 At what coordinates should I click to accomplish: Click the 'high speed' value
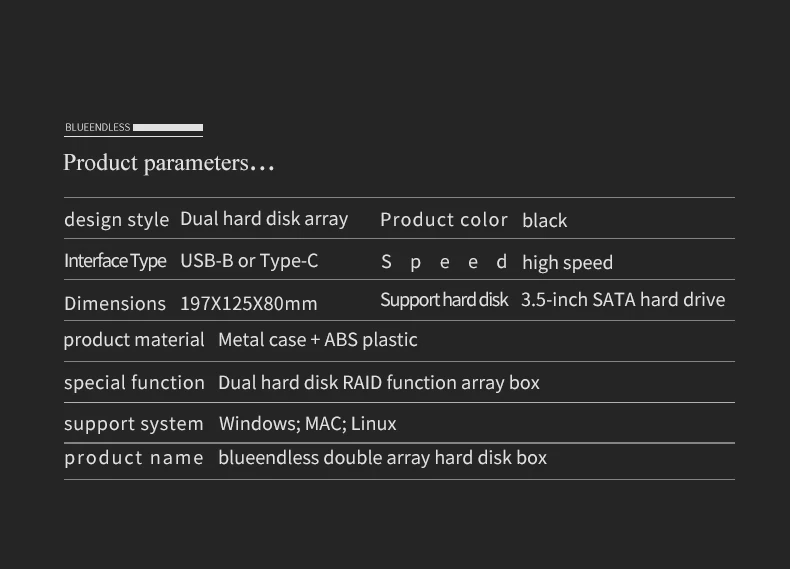click(567, 263)
